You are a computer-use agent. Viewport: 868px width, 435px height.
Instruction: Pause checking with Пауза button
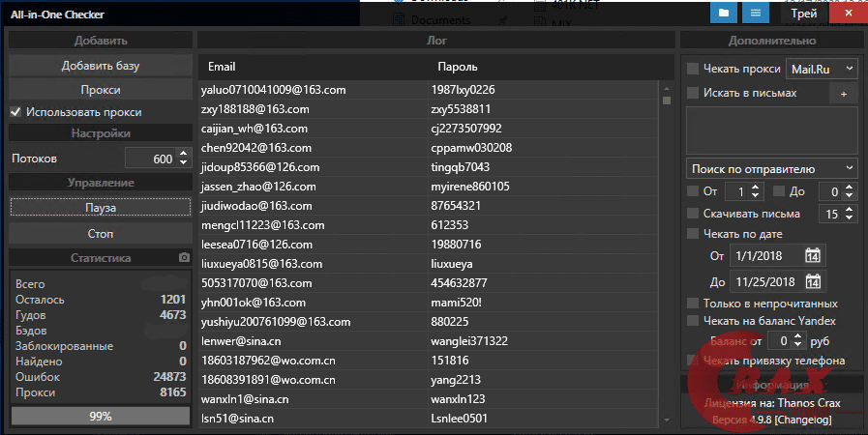[x=101, y=208]
